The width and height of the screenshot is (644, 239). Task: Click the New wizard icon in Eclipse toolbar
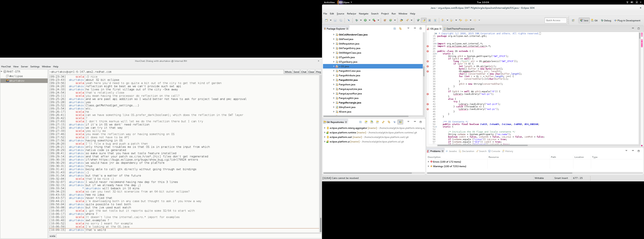pyautogui.click(x=327, y=20)
